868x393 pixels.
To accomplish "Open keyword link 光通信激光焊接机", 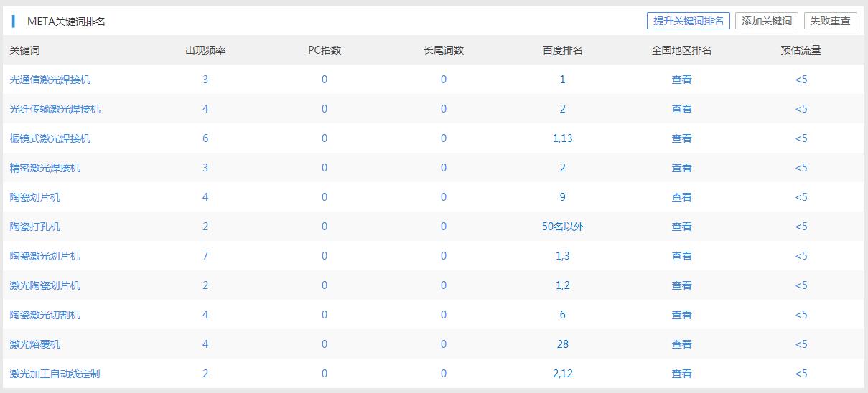I will point(50,80).
